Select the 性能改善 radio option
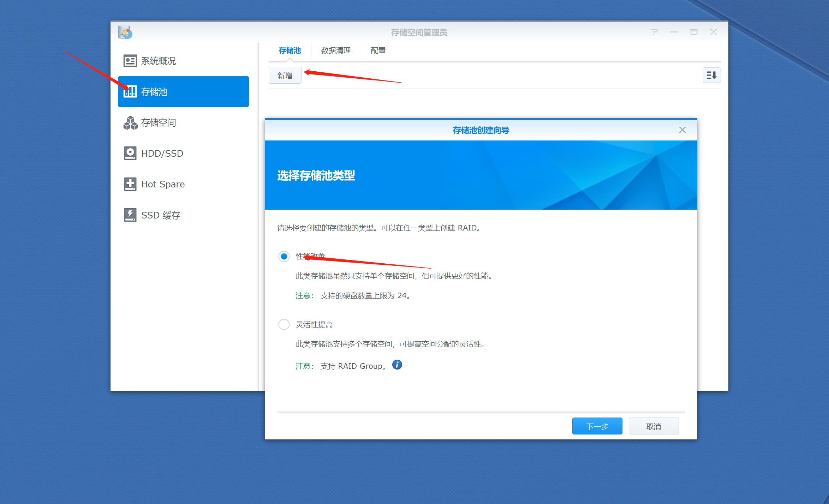The image size is (829, 504). pos(284,256)
